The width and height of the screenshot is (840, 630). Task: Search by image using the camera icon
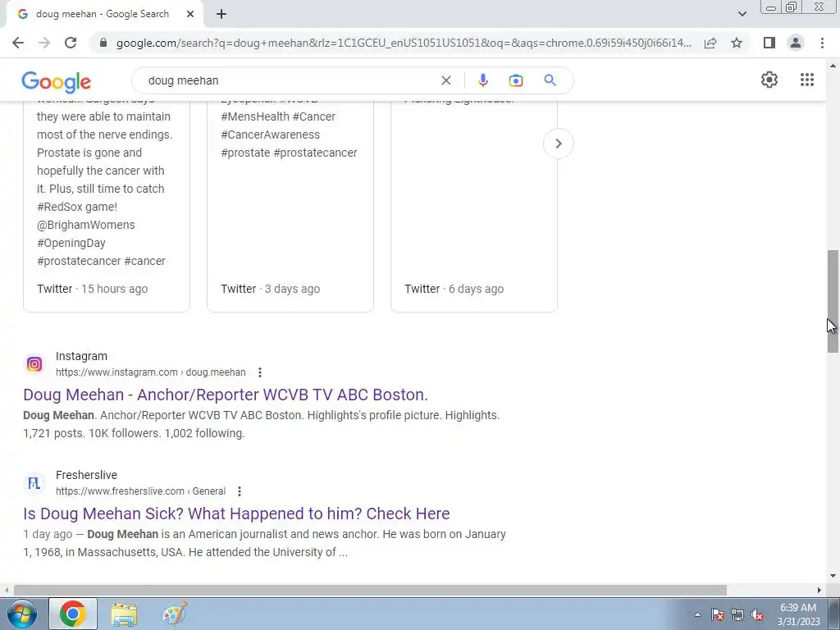pyautogui.click(x=516, y=80)
